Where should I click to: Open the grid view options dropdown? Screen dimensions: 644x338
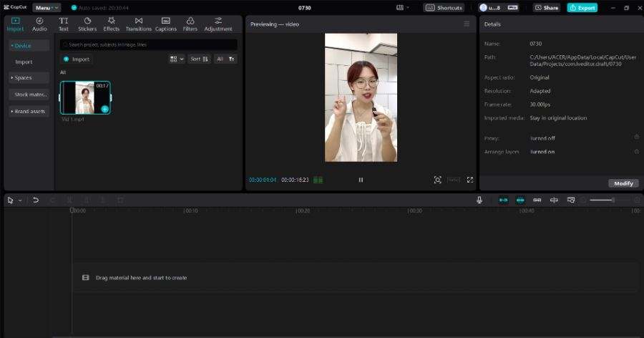pos(177,59)
